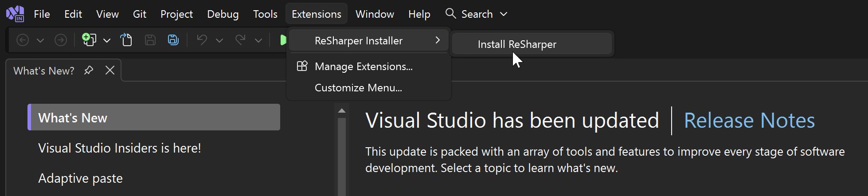Click the New Project icon
This screenshot has width=868, height=196.
(89, 40)
